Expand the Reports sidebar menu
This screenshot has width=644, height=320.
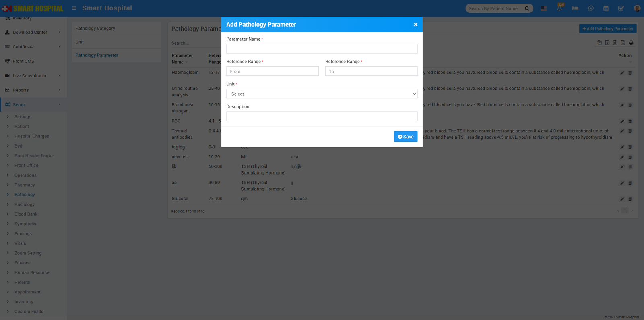[x=33, y=90]
